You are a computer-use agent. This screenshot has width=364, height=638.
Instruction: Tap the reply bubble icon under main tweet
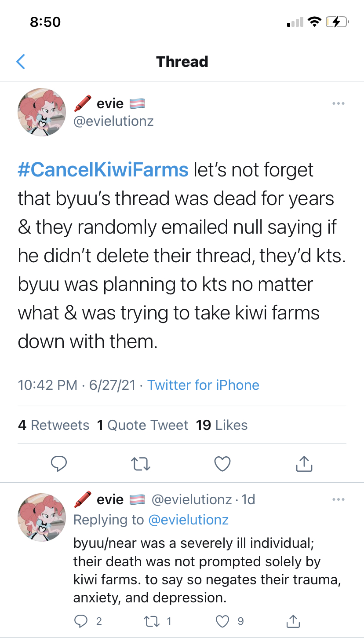(59, 463)
